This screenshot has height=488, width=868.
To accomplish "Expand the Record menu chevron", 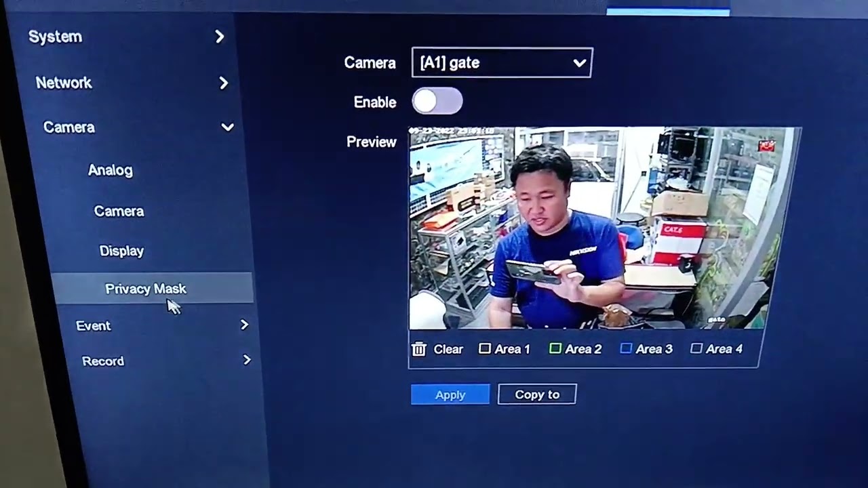I will point(247,360).
